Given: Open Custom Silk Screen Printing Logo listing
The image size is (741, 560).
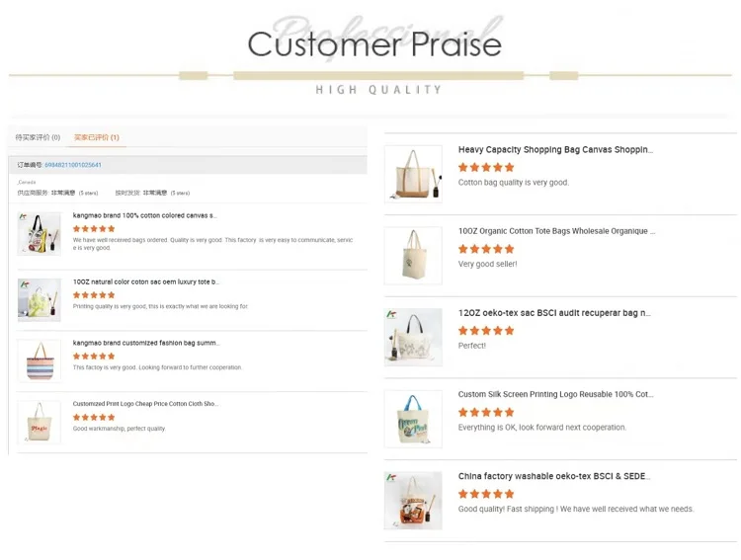Looking at the screenshot, I should coord(555,394).
